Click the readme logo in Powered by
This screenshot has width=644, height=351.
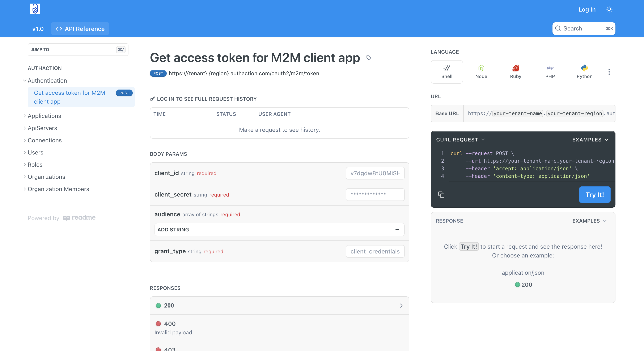79,218
